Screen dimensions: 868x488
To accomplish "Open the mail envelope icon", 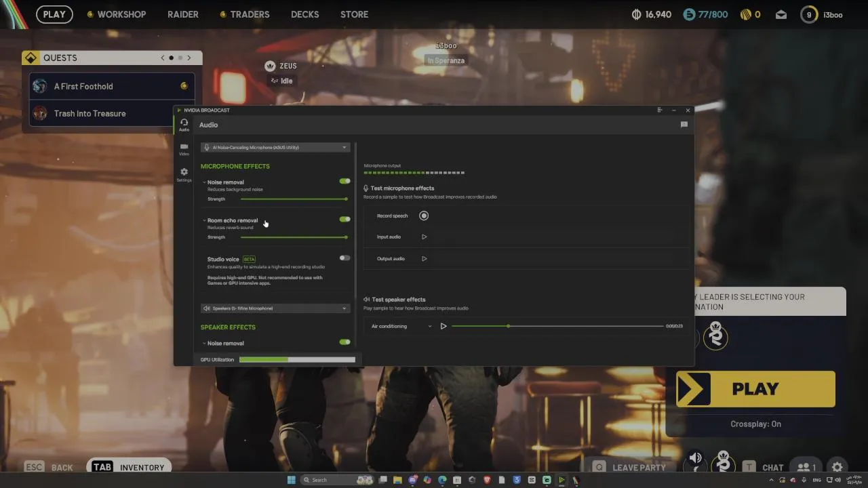I will (x=781, y=14).
